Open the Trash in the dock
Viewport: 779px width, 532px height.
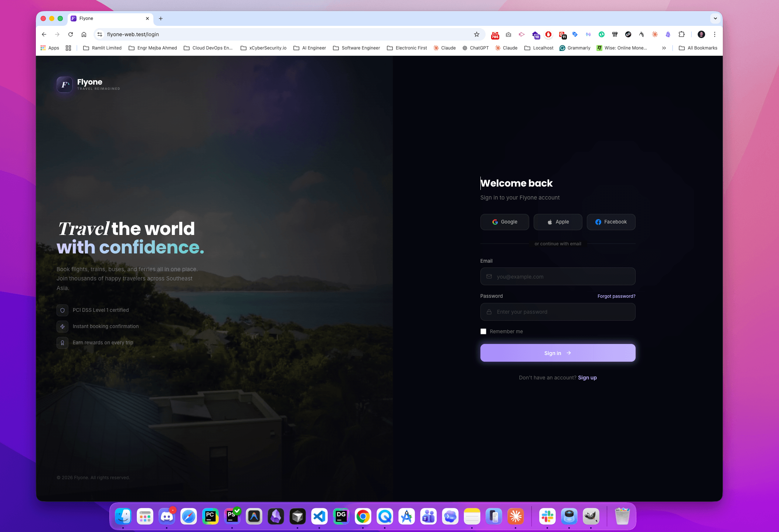(x=622, y=516)
